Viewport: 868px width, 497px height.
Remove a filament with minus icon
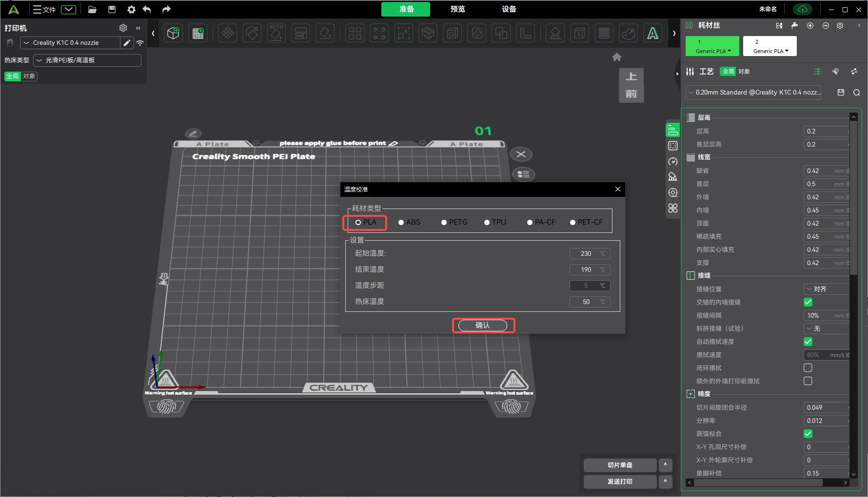pyautogui.click(x=826, y=25)
